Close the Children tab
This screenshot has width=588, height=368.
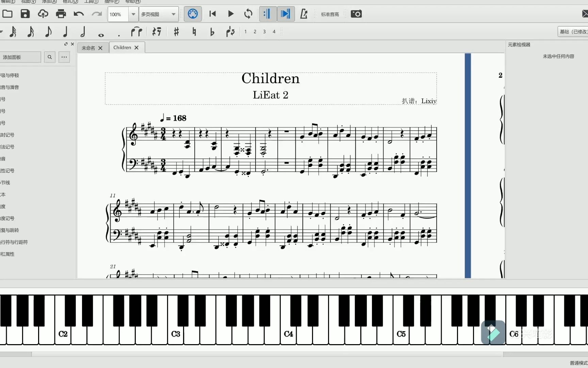tap(136, 47)
